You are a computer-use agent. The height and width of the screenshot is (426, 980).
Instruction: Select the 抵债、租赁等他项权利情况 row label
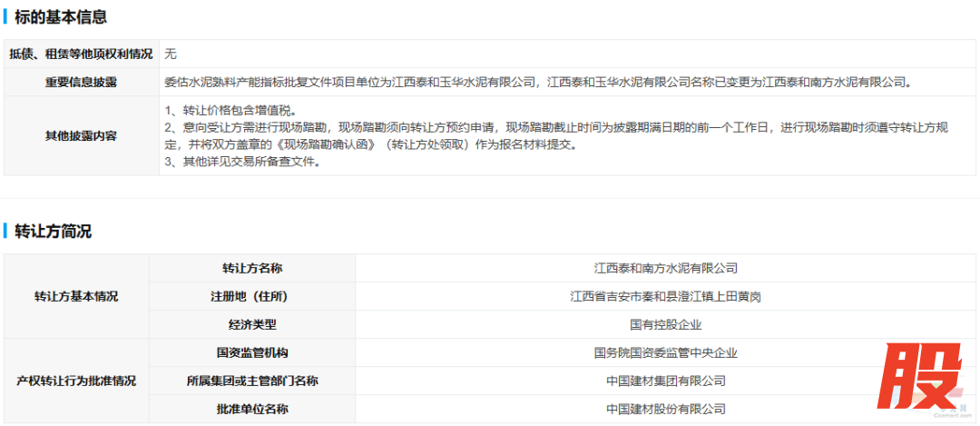(x=81, y=54)
